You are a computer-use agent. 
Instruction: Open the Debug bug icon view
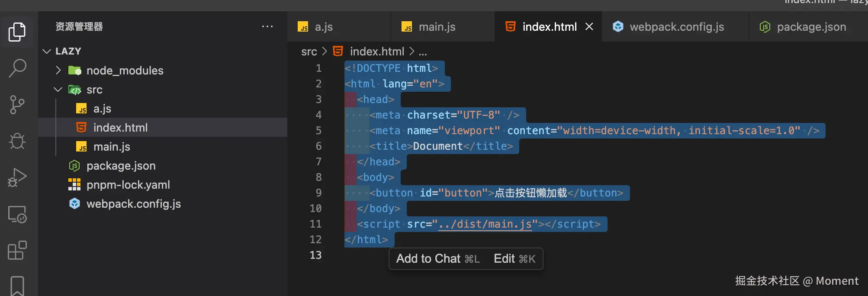[17, 141]
